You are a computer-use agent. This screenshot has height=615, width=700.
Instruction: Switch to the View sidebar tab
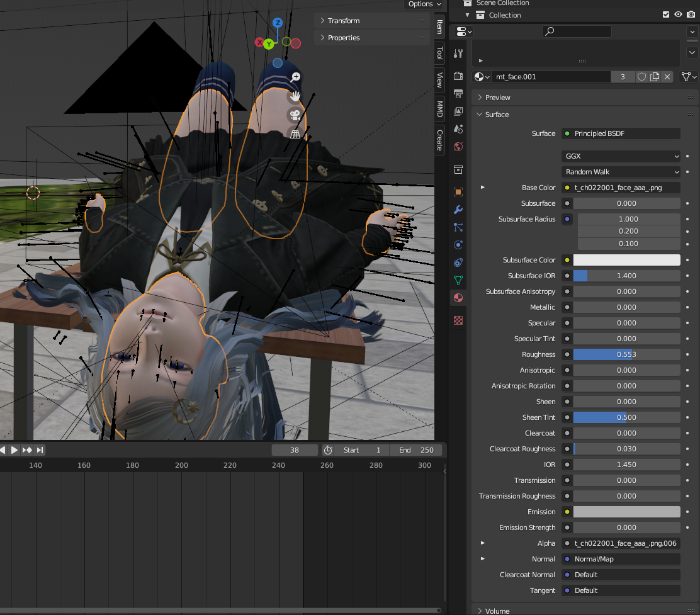pos(440,80)
